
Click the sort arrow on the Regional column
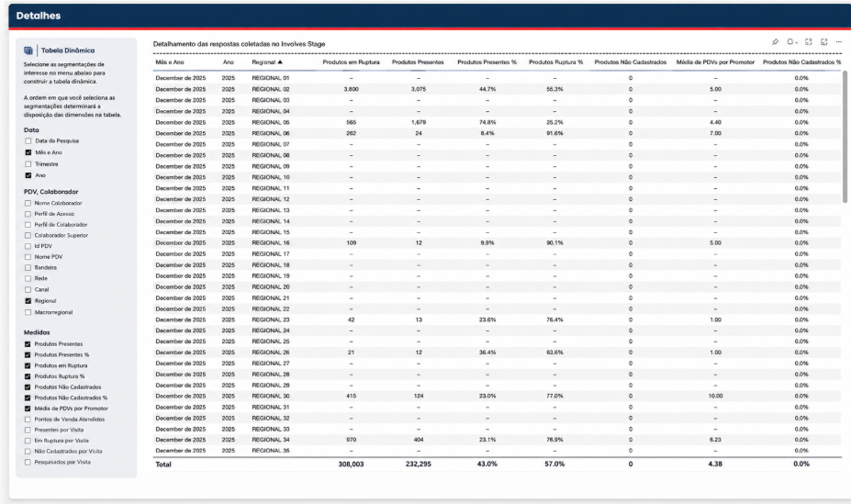[x=280, y=62]
